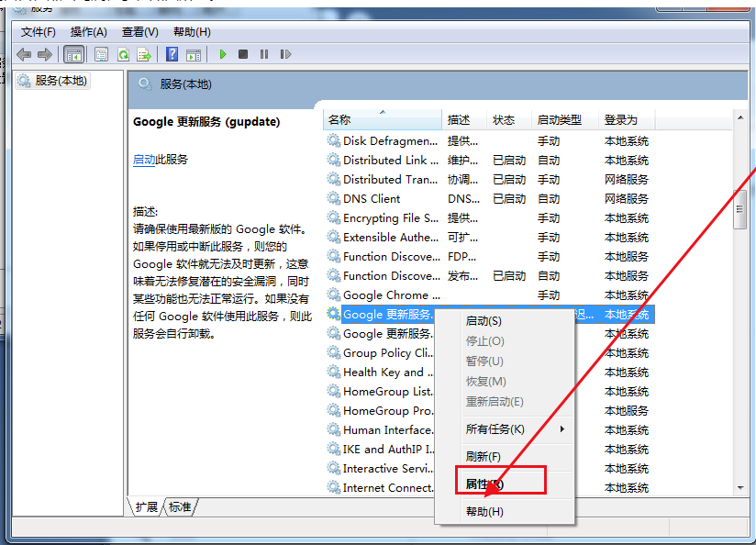Select the DNS Client service row
Screen dimensions: 756x545
click(x=489, y=199)
